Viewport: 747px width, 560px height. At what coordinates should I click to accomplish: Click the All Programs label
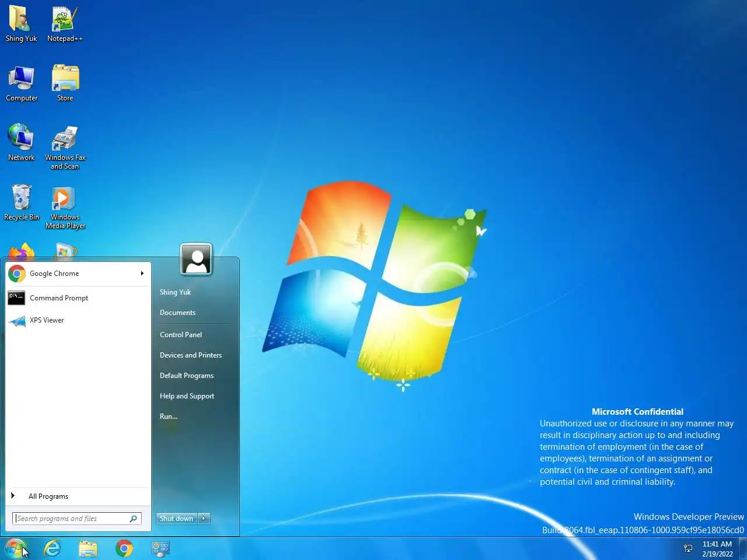(x=48, y=496)
